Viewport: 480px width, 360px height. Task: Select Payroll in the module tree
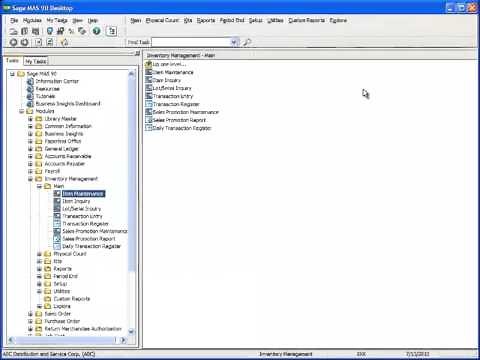[52, 171]
